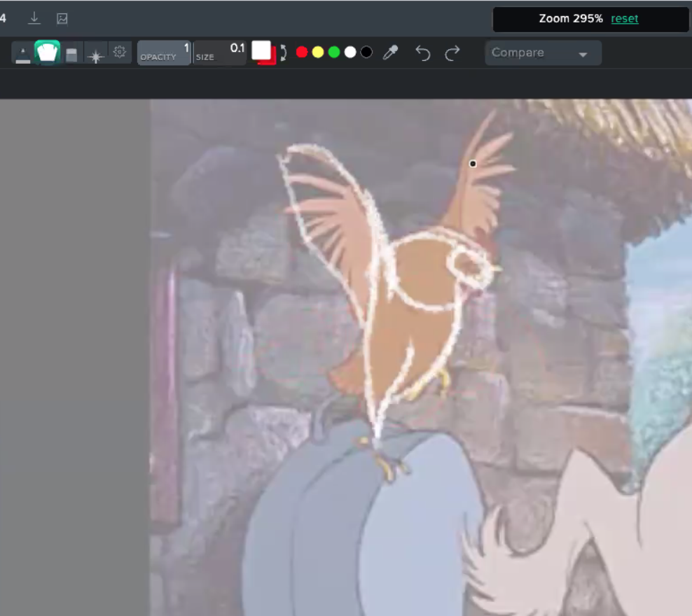Adjust the Size slider field

pyautogui.click(x=220, y=53)
